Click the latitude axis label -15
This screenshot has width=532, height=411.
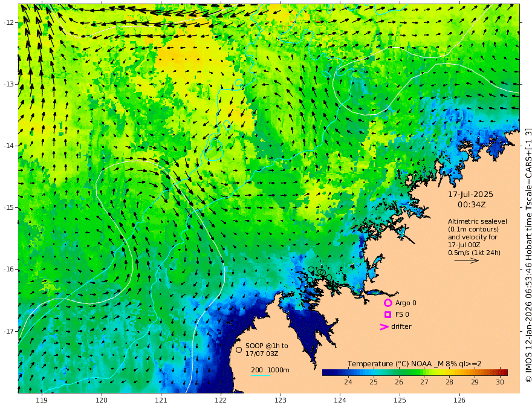[x=10, y=207]
